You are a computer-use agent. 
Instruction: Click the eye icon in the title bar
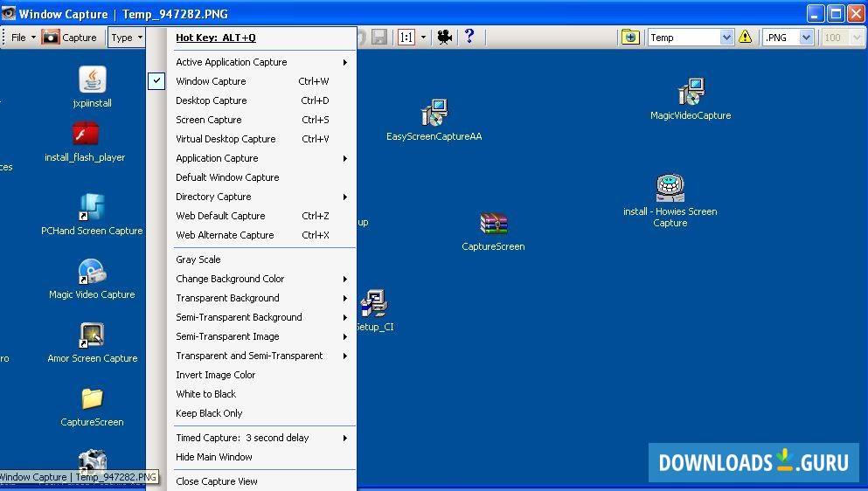pos(8,13)
